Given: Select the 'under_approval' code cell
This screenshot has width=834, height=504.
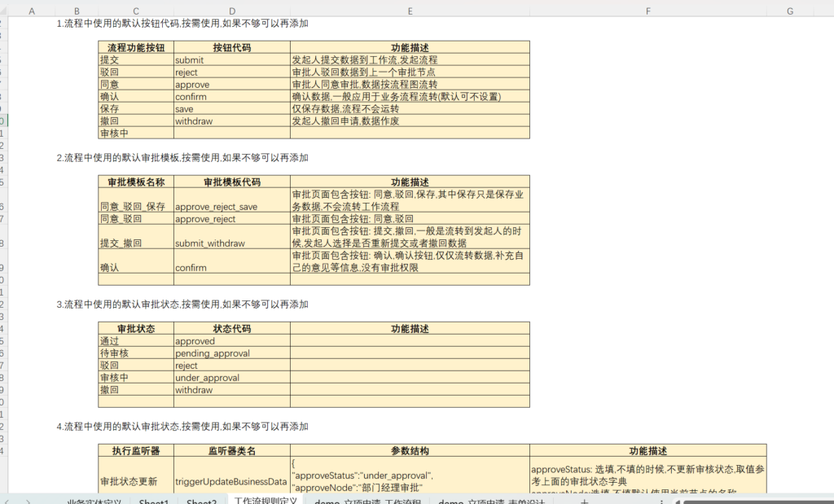Looking at the screenshot, I should point(232,378).
